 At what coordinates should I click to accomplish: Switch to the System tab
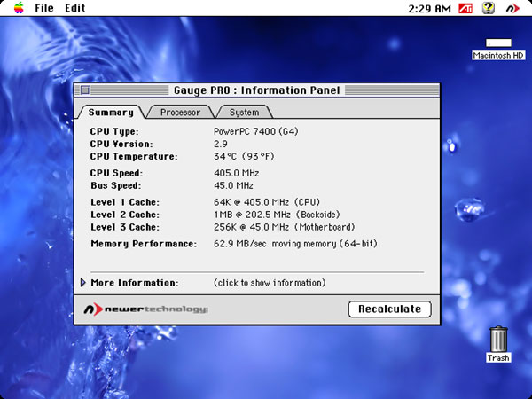244,112
